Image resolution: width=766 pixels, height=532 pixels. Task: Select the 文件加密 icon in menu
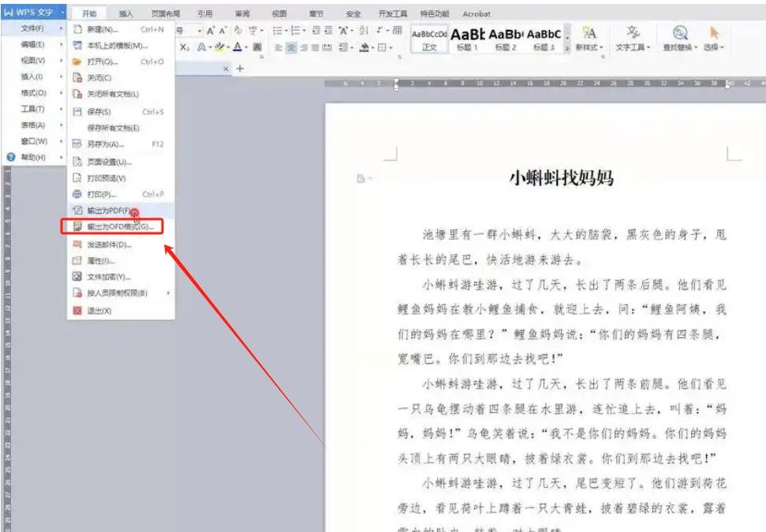(x=77, y=277)
